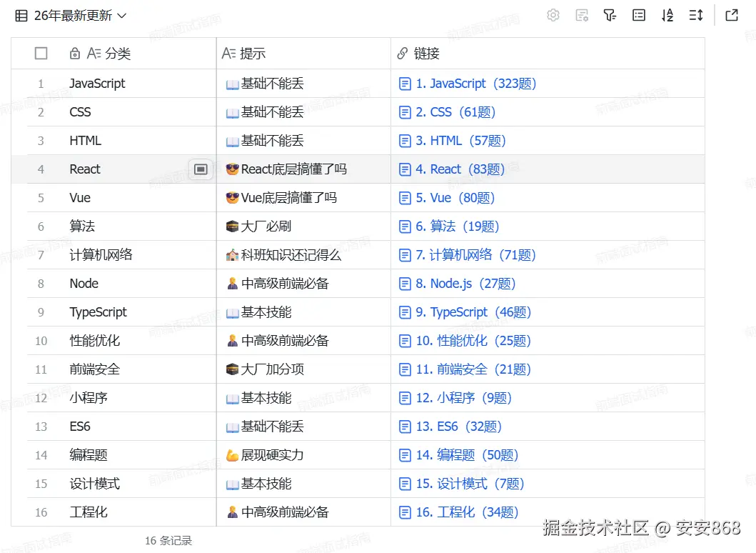Open the row height toolbar icon
The width and height of the screenshot is (756, 553).
coord(696,16)
